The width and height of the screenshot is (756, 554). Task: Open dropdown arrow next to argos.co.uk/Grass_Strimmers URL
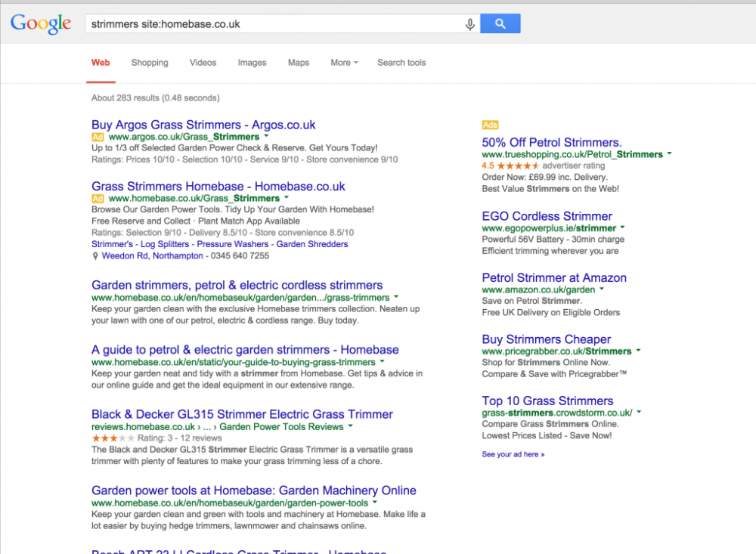(x=266, y=137)
